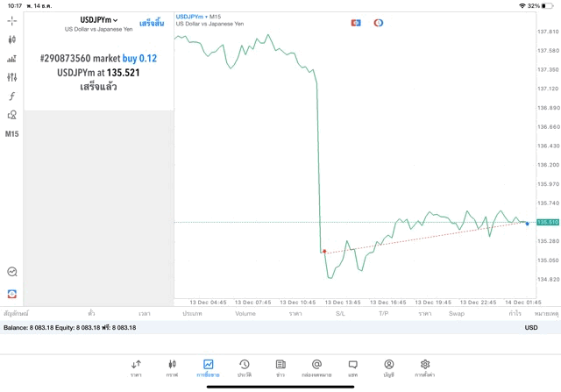Click the execution price 135.521 text

pos(123,73)
